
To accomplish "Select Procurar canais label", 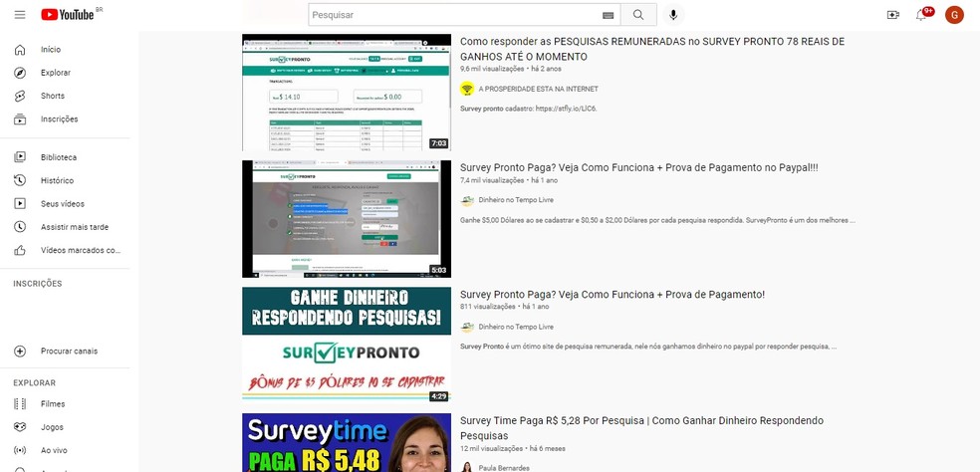I will [69, 352].
